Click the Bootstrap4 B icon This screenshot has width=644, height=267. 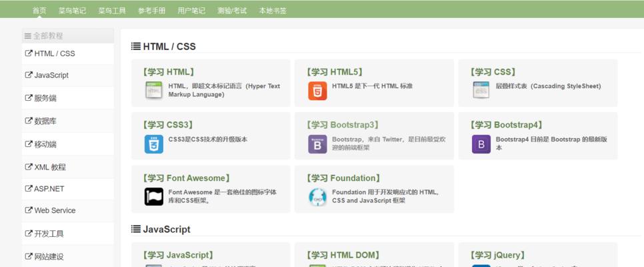pyautogui.click(x=481, y=144)
